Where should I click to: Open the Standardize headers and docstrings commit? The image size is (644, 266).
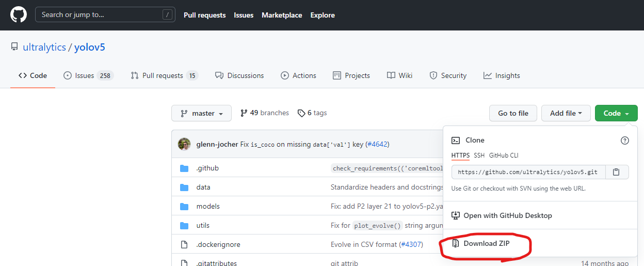(x=387, y=187)
